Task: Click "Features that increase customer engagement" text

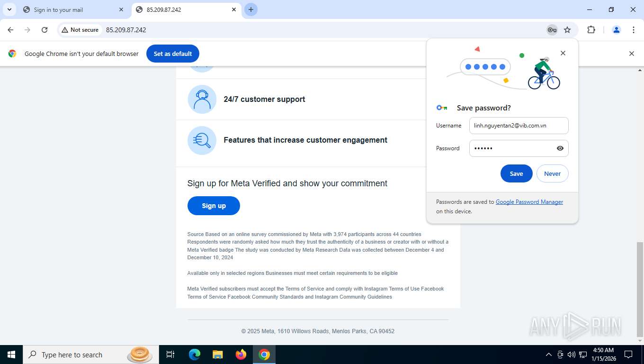Action: [x=305, y=140]
